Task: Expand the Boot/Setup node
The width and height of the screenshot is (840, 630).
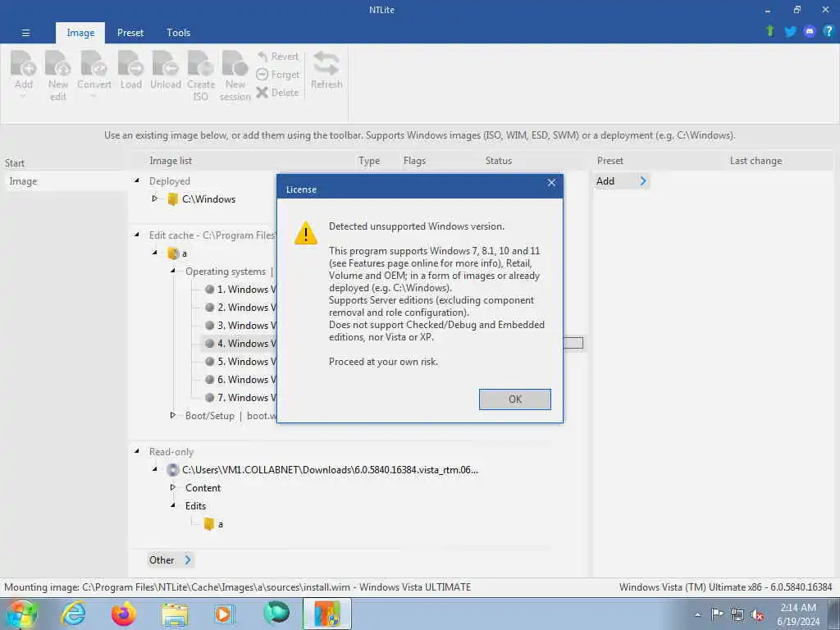Action: tap(172, 415)
